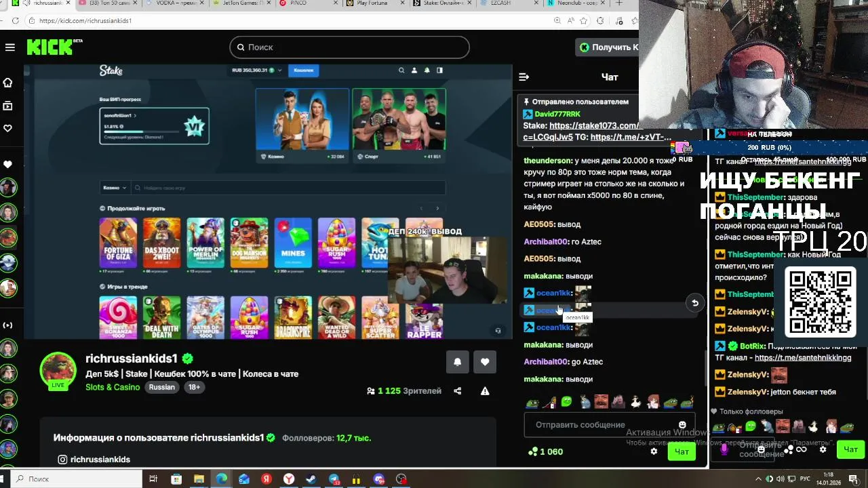Open the richrussiankids1 channel avatar

58,371
